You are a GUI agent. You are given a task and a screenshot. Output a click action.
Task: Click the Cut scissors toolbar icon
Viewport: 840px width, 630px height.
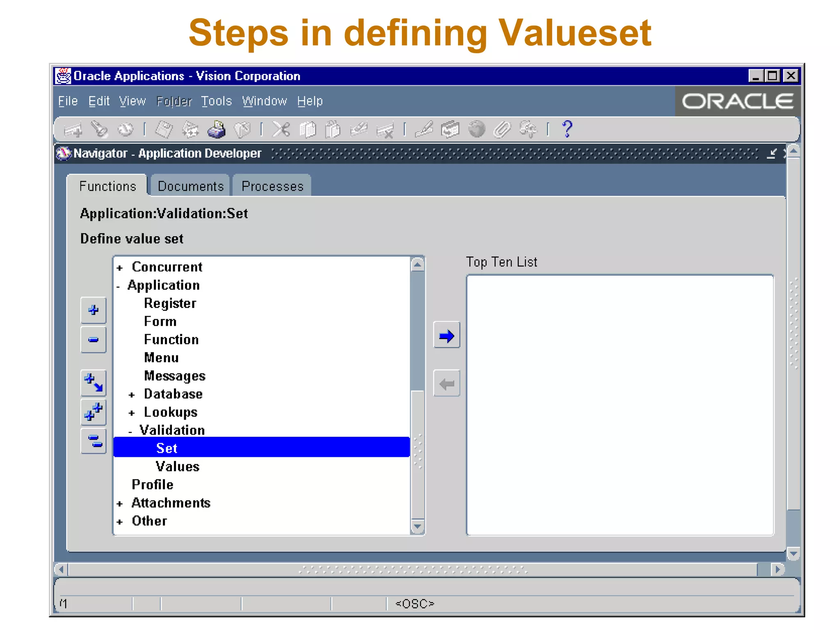click(x=281, y=130)
